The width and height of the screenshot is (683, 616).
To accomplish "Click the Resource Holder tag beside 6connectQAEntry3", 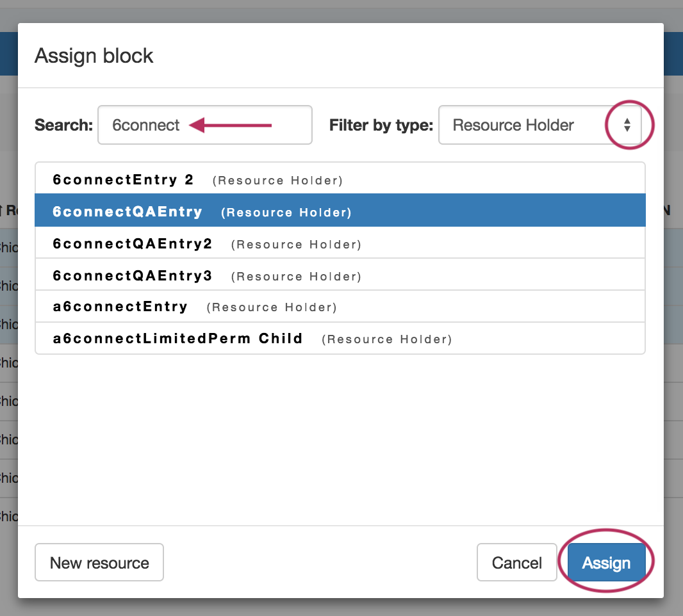I will 296,277.
